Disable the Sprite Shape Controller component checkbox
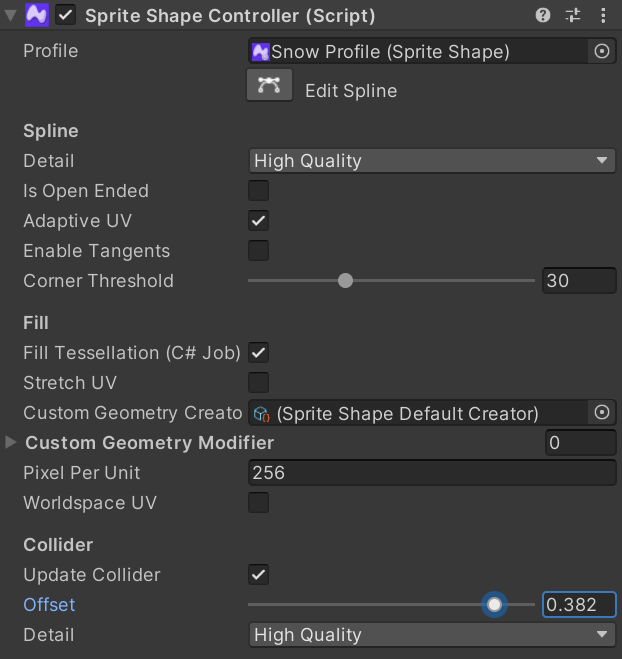Screen dimensions: 622x659 tap(66, 15)
